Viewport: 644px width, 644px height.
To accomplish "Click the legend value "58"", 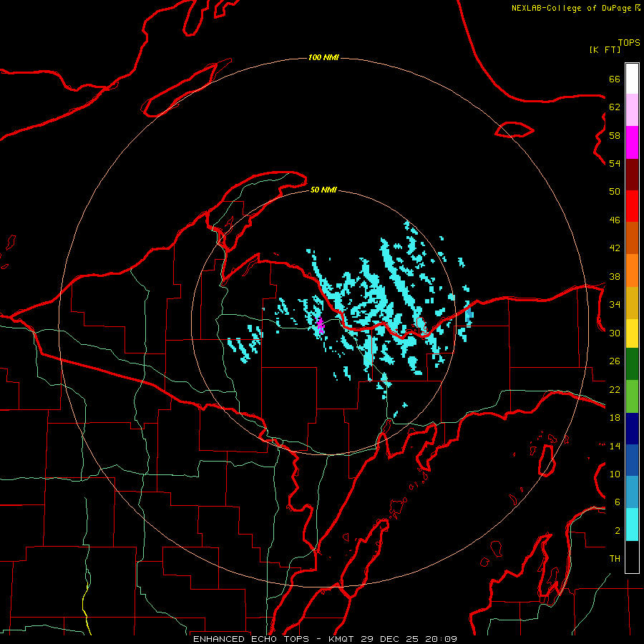I will (x=615, y=135).
